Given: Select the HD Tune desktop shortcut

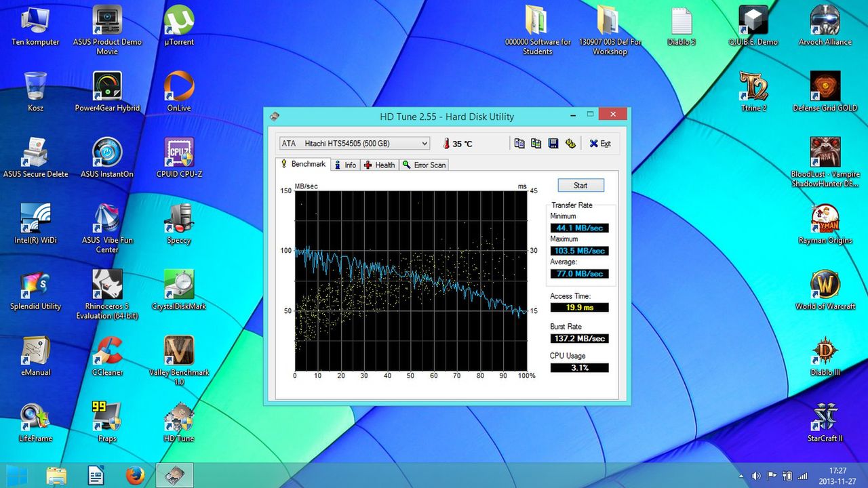Looking at the screenshot, I should [x=179, y=422].
